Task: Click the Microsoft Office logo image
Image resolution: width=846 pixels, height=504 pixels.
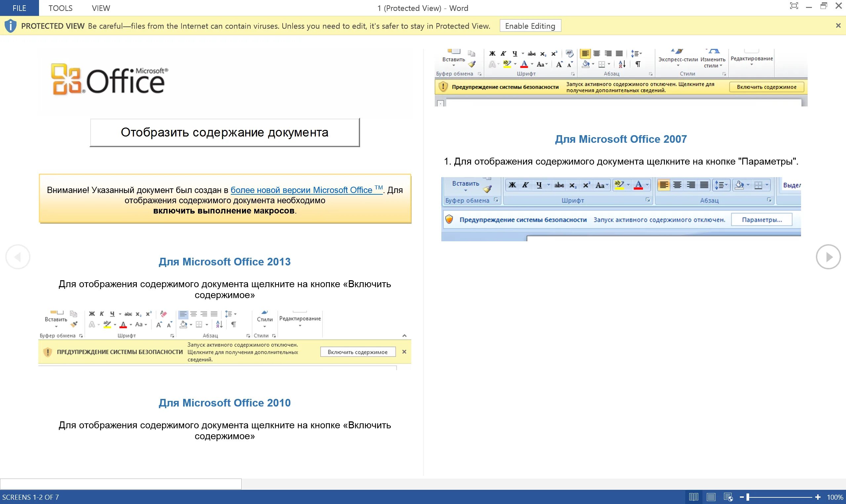Action: (109, 79)
